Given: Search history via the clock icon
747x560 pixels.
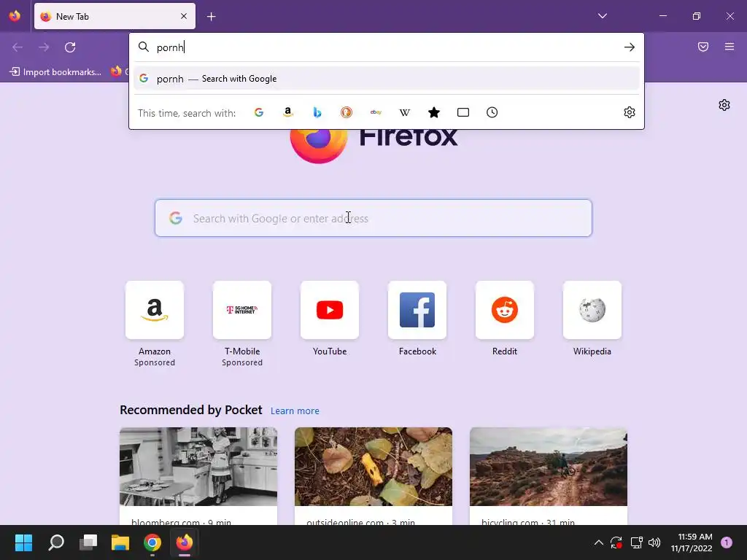Looking at the screenshot, I should coord(492,112).
